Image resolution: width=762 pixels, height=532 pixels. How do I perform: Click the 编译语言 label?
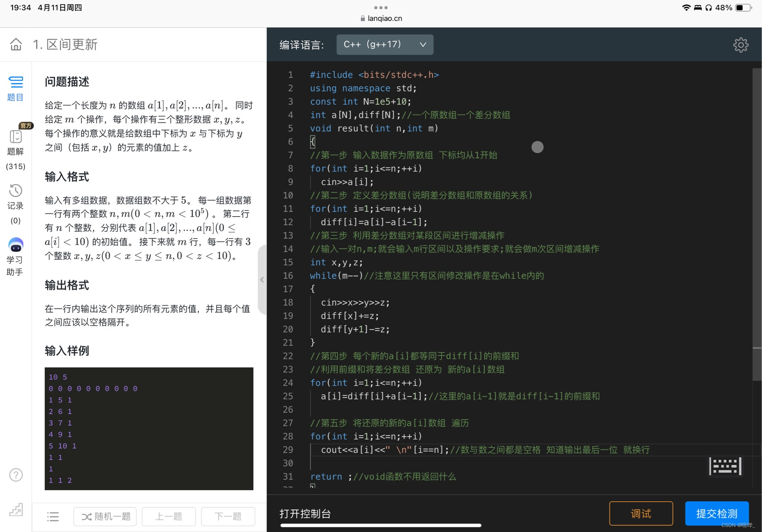[x=302, y=45]
